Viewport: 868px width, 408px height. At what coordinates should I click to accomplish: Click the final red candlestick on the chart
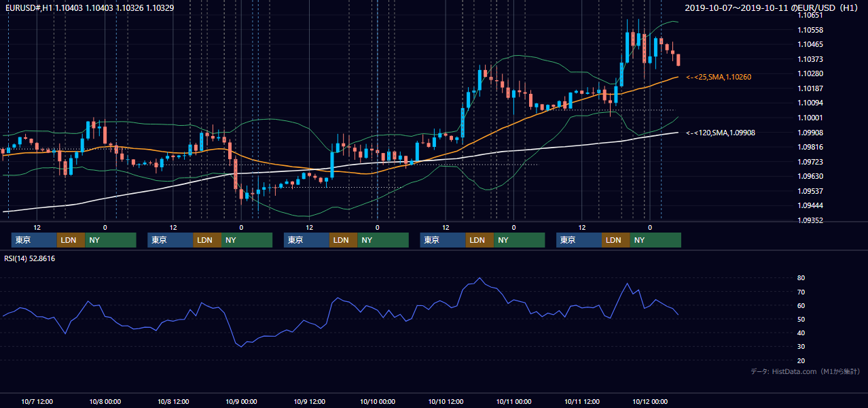(678, 60)
